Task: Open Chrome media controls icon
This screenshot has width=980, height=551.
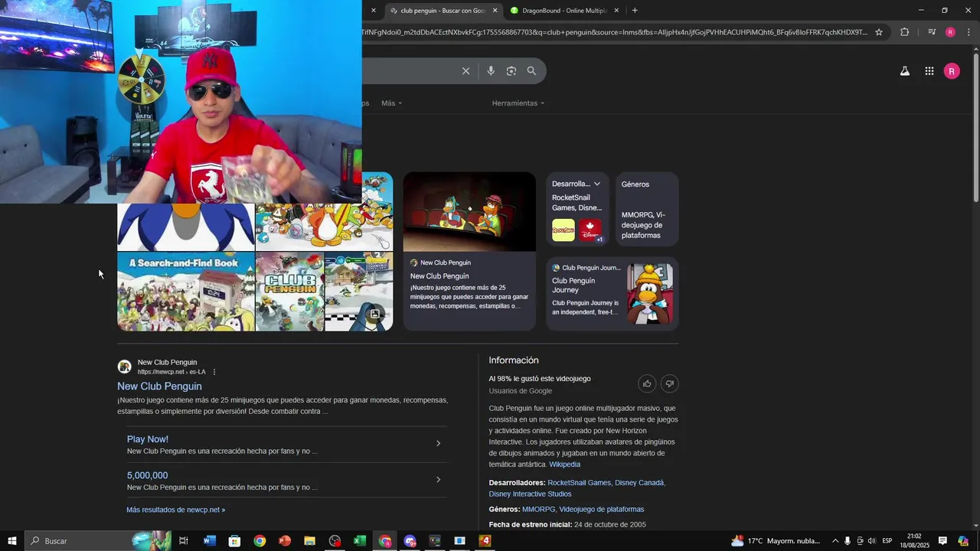Action: (x=932, y=32)
